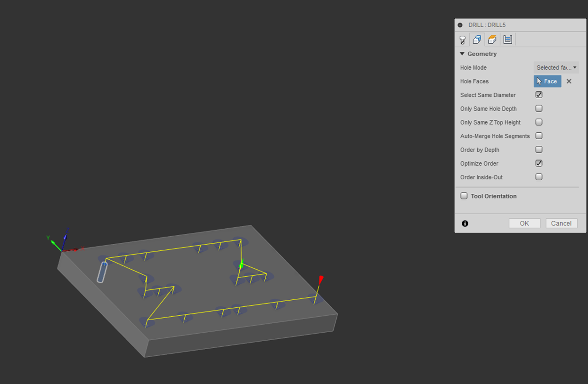Open the Tool tab with drill bit icon
The width and height of the screenshot is (588, 384).
[463, 40]
